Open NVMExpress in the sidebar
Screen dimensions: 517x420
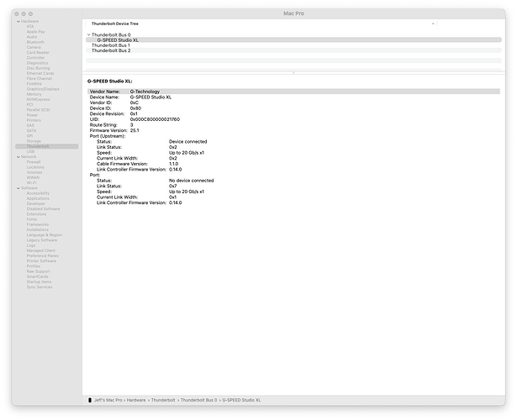[38, 99]
